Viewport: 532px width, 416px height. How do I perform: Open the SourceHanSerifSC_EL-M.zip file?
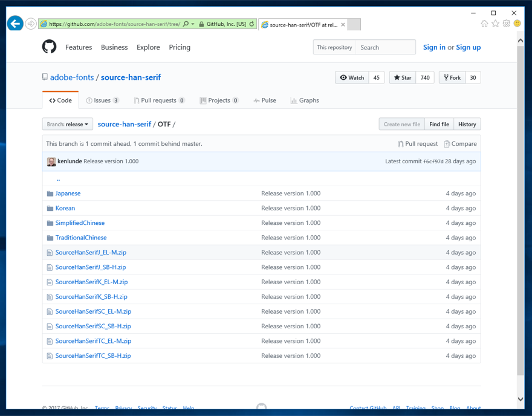coord(93,311)
